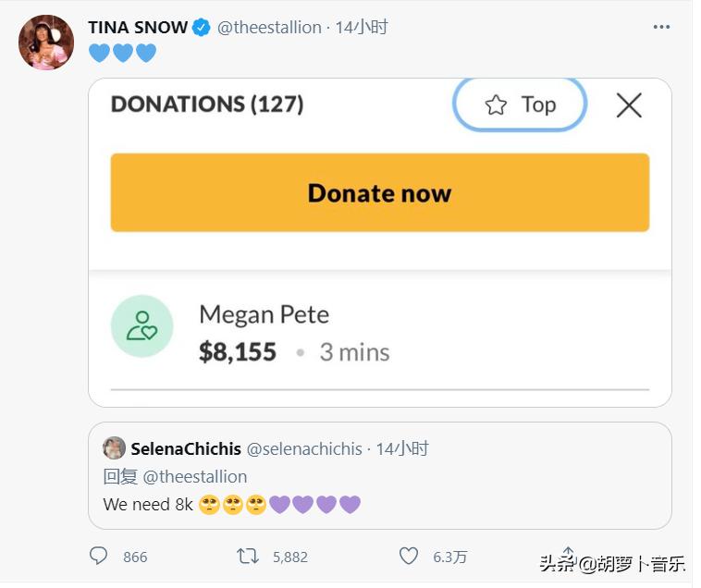The height and width of the screenshot is (588, 701).
Task: Like the tweet with the heart icon
Action: [x=409, y=557]
